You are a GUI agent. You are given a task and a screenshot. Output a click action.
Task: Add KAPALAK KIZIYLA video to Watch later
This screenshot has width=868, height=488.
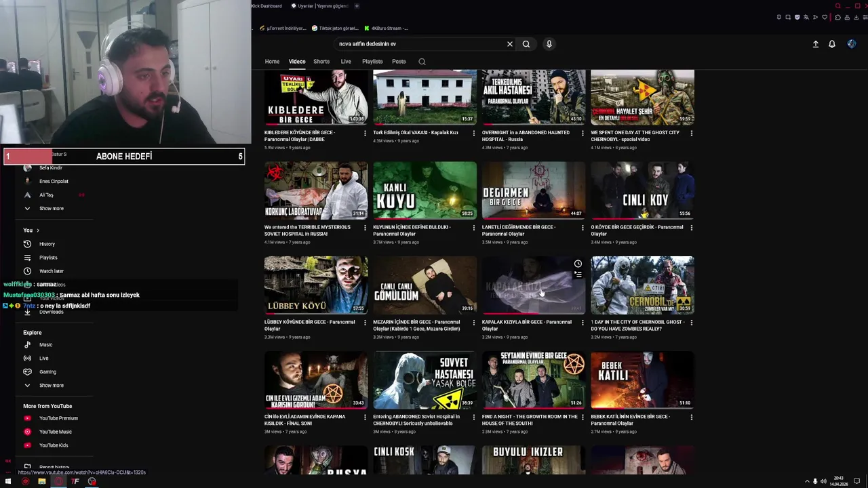coord(578,264)
